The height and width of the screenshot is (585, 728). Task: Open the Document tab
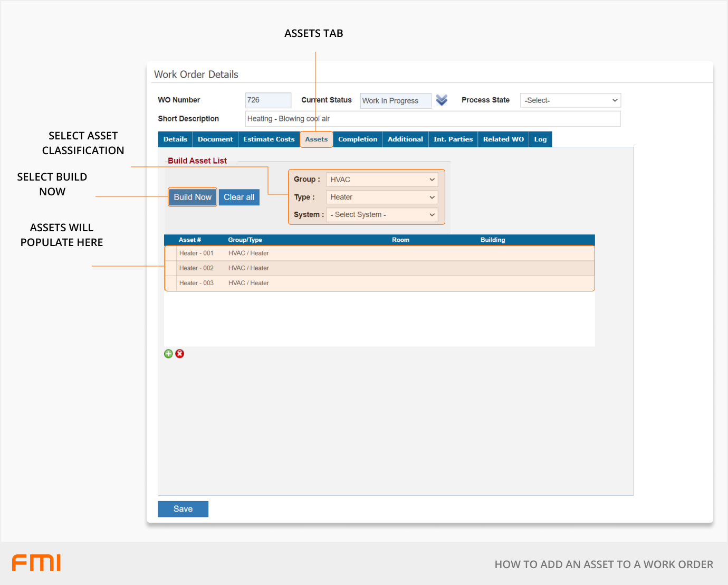point(215,139)
